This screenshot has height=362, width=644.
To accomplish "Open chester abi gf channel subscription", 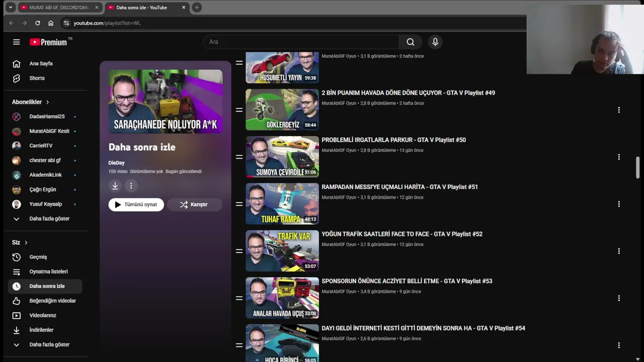I will tap(45, 160).
